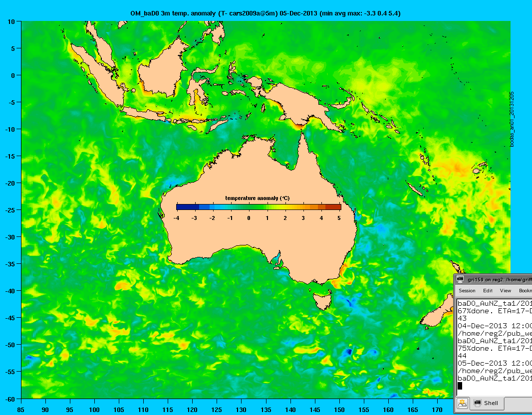Click the terminal window's monitor icon in title bar
Screen dimensions: 532x415
tap(460, 279)
